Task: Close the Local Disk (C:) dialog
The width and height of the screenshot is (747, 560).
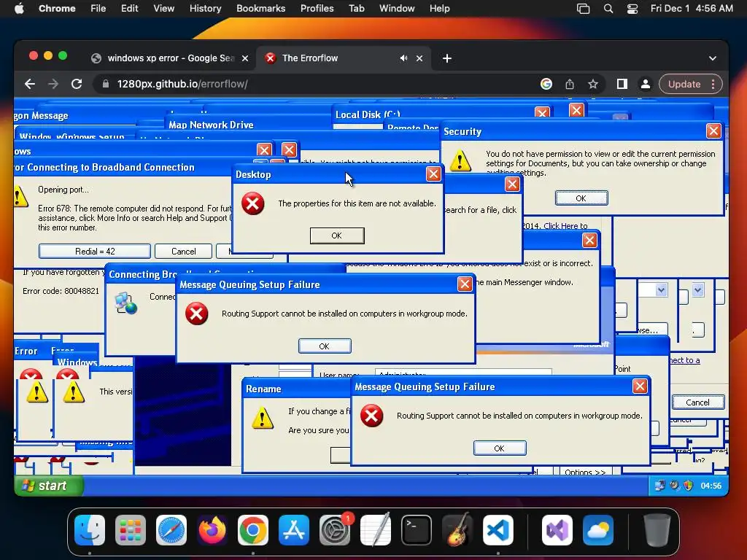Action: coord(542,113)
